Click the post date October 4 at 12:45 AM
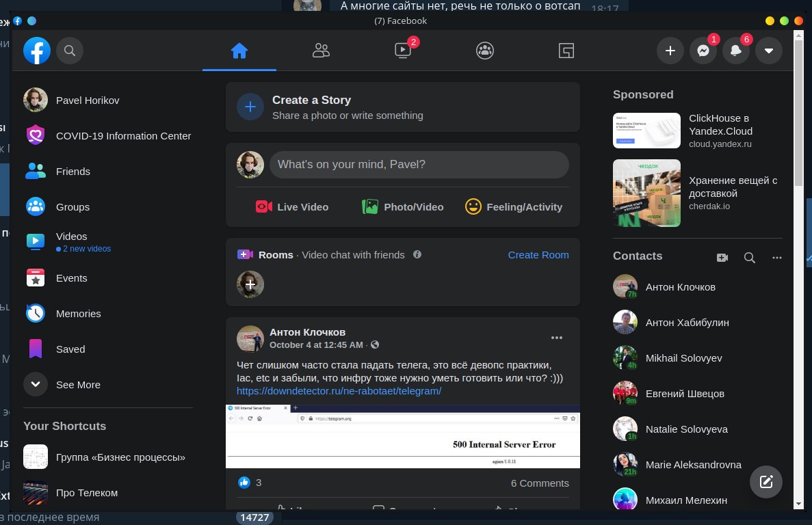 [316, 345]
